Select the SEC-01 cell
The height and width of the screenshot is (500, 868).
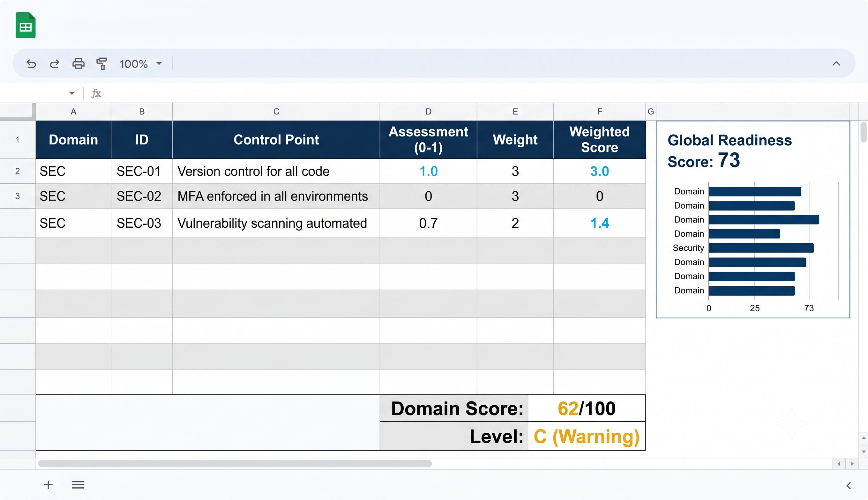tap(142, 171)
